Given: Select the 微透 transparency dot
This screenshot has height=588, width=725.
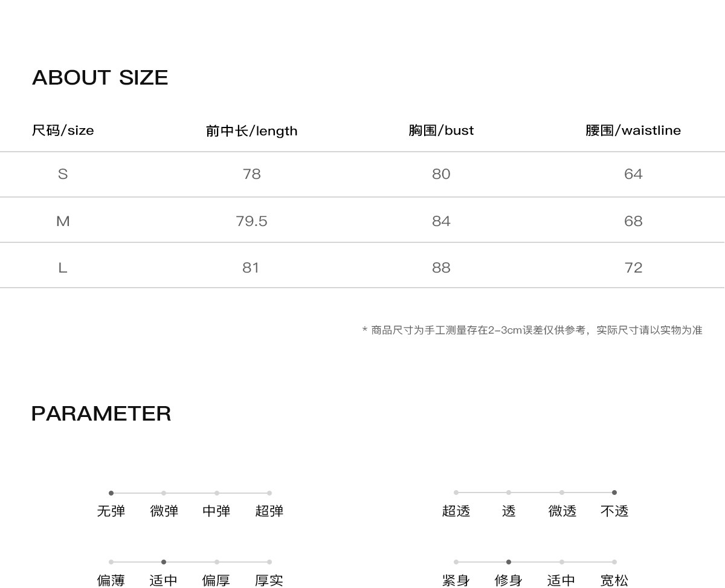Looking at the screenshot, I should point(562,493).
